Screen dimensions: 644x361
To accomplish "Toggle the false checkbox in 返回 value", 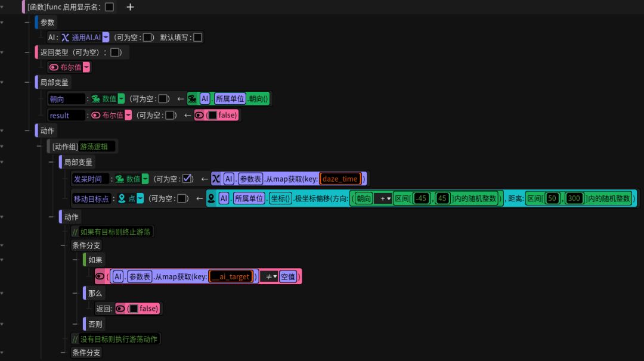I will click(x=134, y=309).
